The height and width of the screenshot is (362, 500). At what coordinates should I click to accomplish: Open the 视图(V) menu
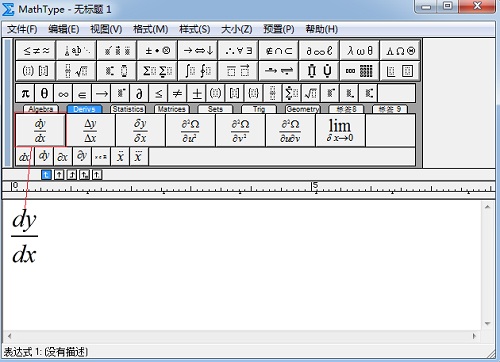(x=106, y=29)
